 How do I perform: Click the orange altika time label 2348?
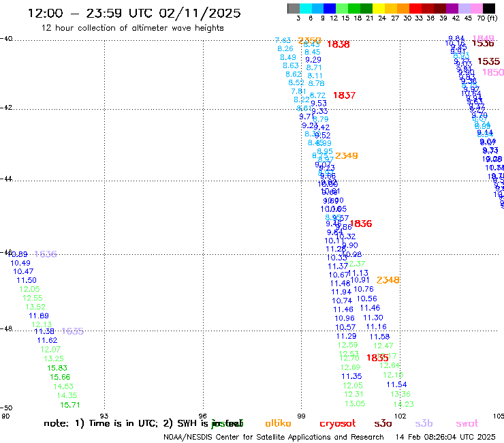coord(388,280)
